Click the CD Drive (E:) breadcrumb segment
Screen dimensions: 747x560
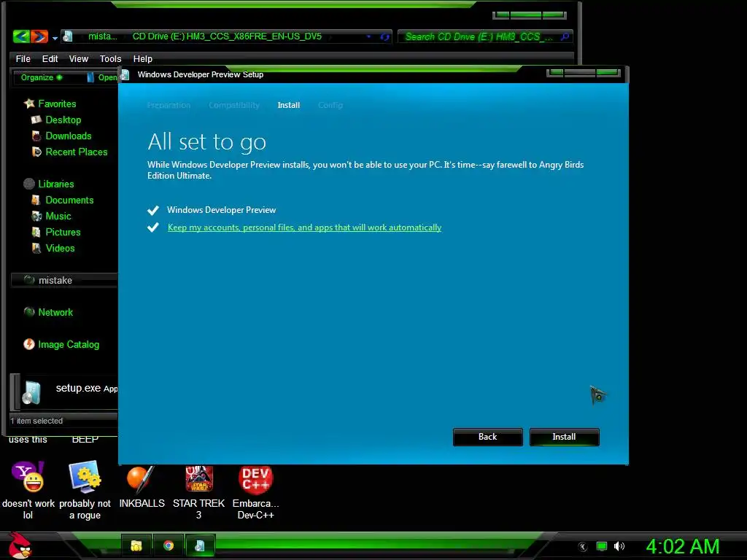[227, 36]
